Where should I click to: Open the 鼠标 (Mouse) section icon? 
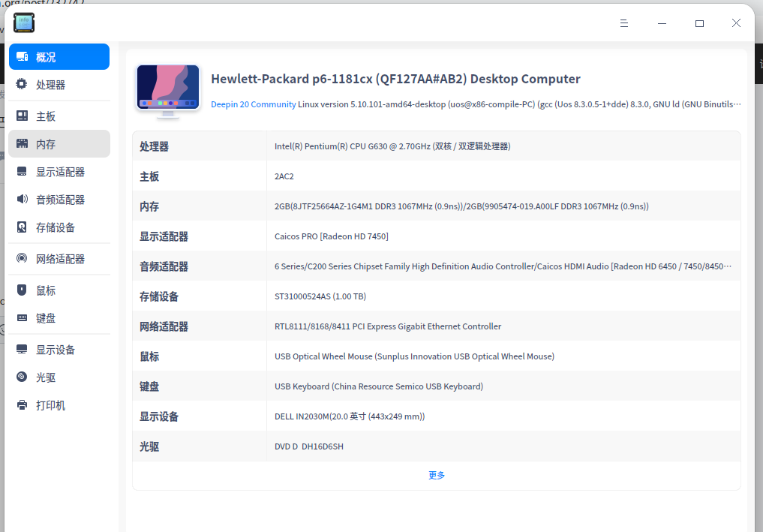coord(23,290)
